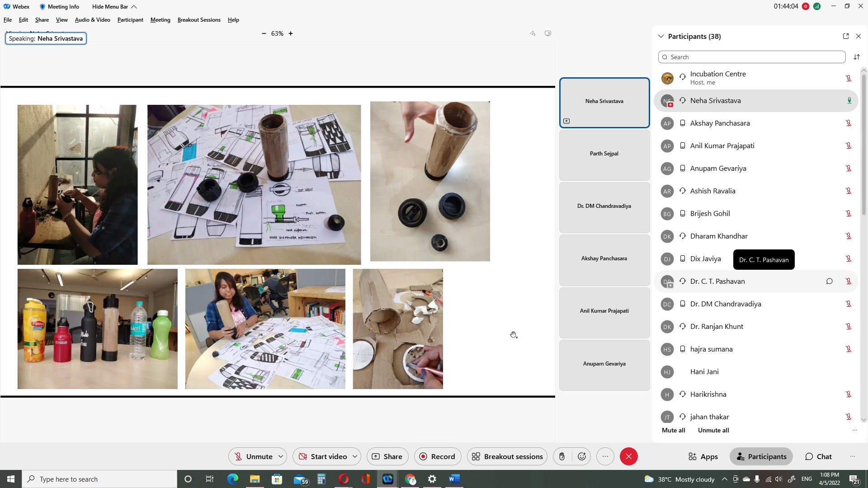The image size is (868, 488).
Task: Click the annotate icon above shared content
Action: tap(533, 33)
